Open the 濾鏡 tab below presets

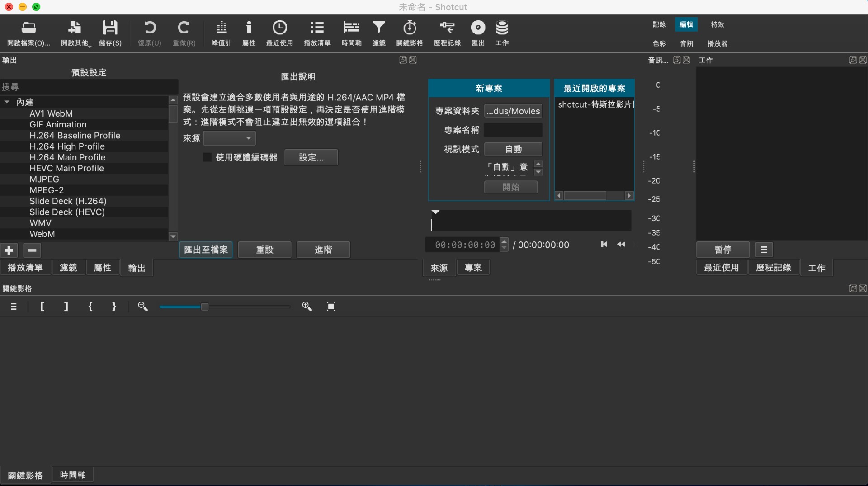[68, 268]
